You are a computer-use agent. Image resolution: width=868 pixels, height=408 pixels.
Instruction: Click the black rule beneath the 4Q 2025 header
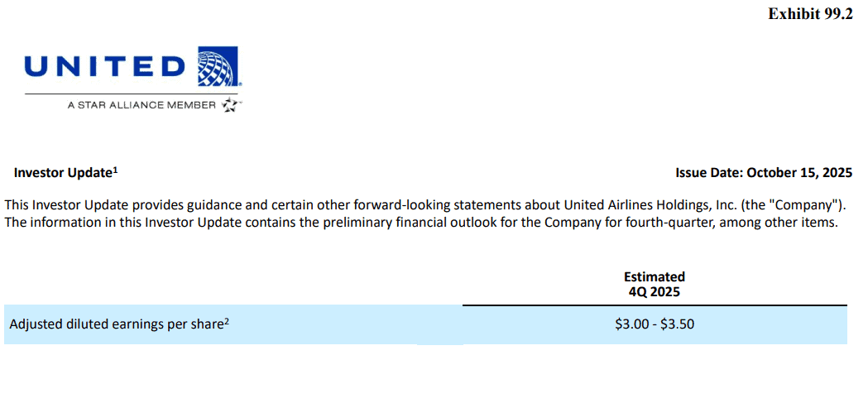[655, 305]
